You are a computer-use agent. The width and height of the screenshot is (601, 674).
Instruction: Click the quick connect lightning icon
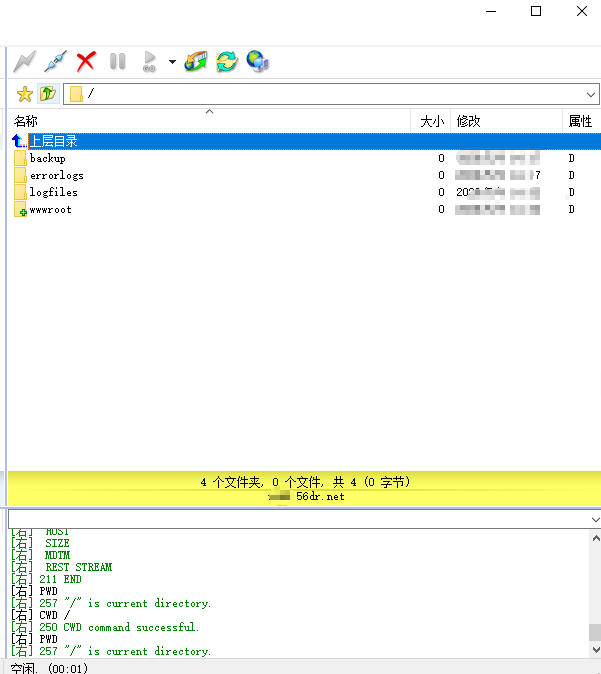[x=25, y=61]
